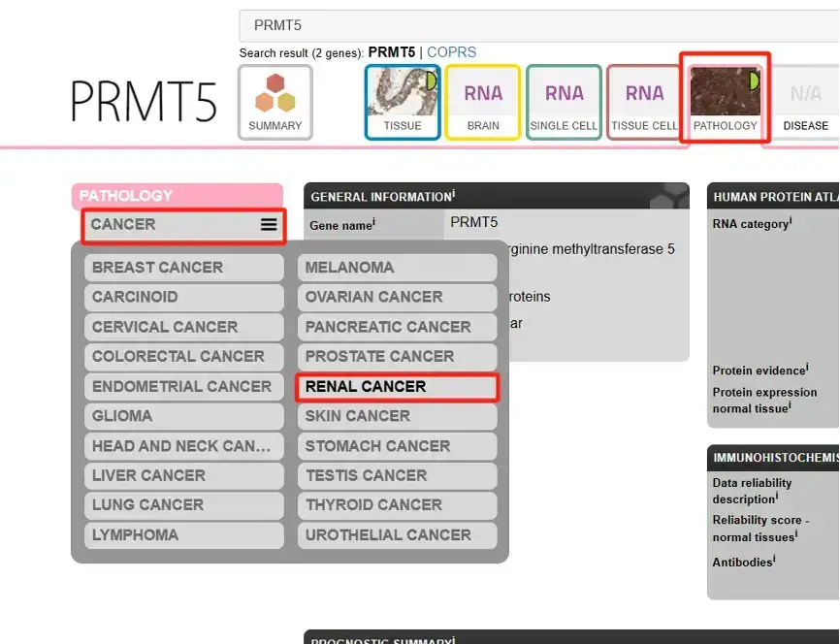Screen dimensions: 840x644
Task: Choose Breast Cancer from the list
Action: tap(183, 268)
